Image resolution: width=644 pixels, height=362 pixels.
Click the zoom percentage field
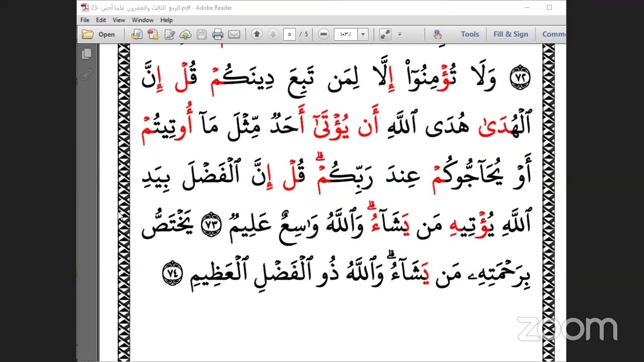coord(345,34)
